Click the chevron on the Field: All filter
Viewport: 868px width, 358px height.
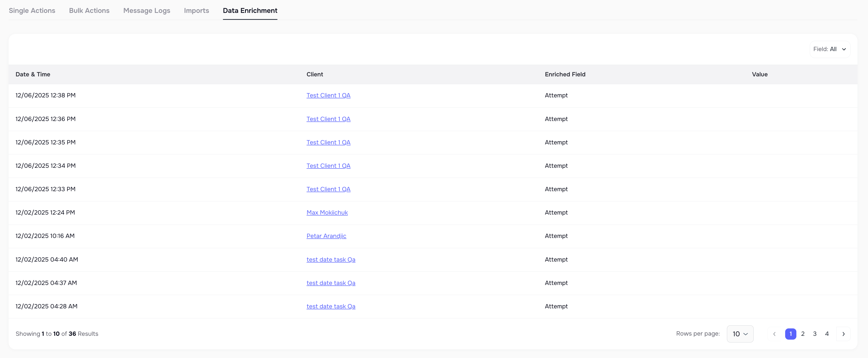click(844, 49)
